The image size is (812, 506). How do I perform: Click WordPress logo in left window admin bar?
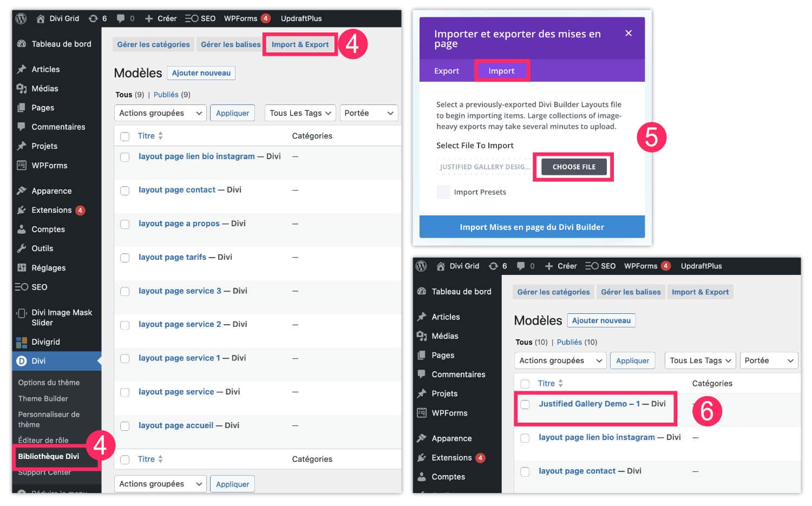click(x=21, y=18)
